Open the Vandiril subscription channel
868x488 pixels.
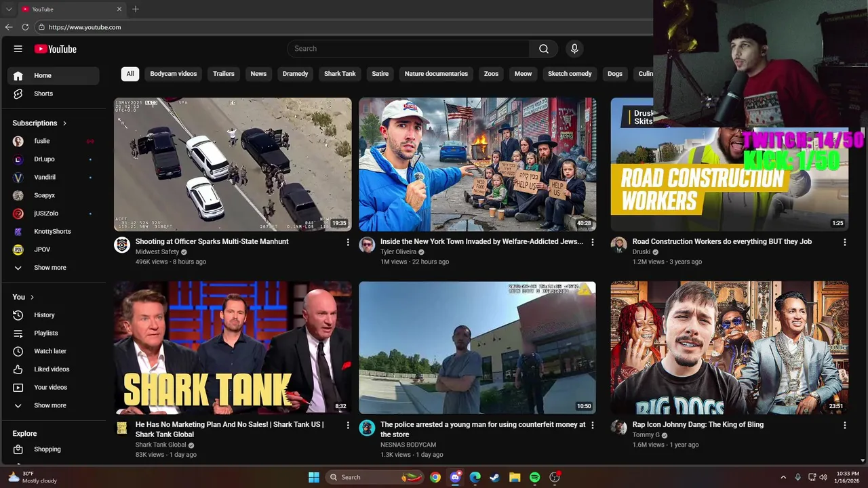coord(54,177)
